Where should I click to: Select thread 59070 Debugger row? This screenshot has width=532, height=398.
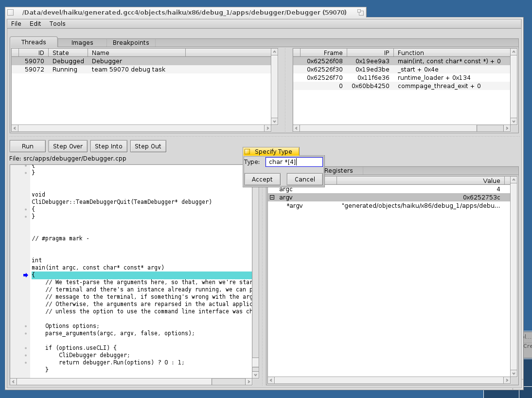pos(141,61)
